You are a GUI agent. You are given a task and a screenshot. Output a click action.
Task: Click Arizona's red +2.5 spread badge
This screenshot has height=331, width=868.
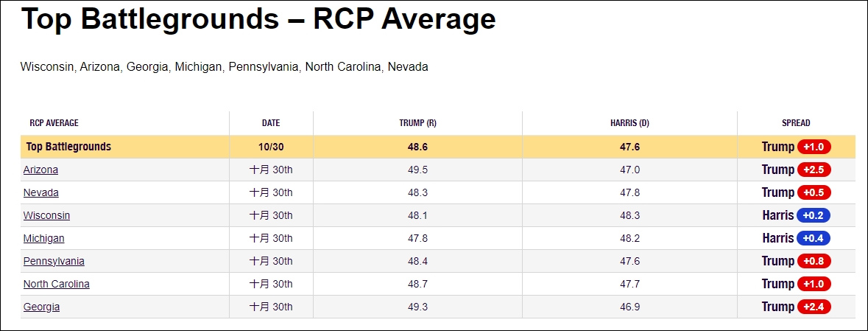pos(814,170)
